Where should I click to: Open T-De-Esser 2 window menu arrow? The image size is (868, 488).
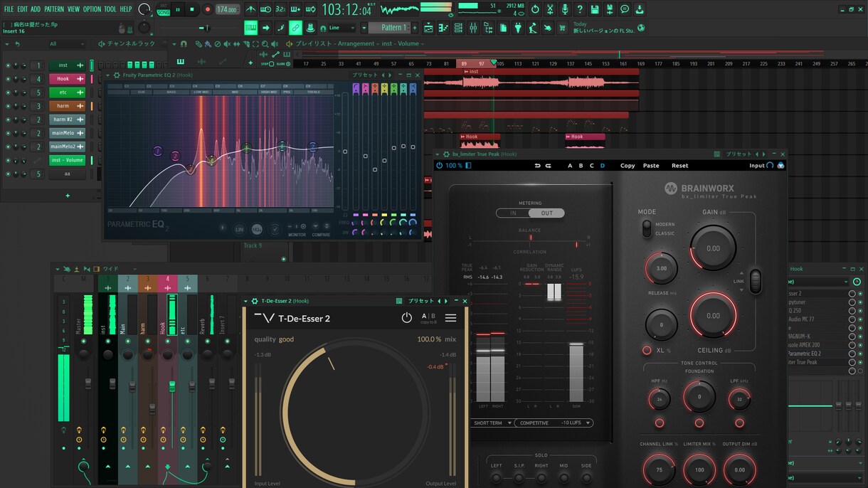(x=247, y=302)
